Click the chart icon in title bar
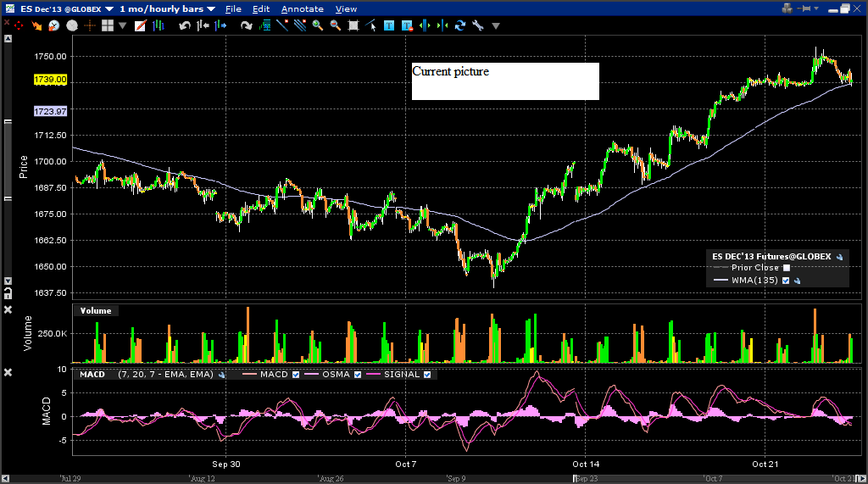This screenshot has width=868, height=484. pyautogui.click(x=10, y=8)
